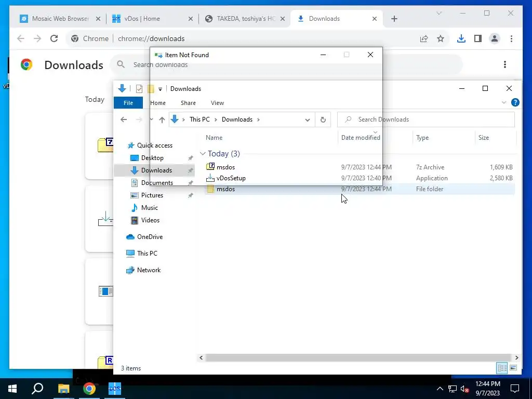Select Documents in navigation pane
The image size is (532, 399).
[157, 182]
